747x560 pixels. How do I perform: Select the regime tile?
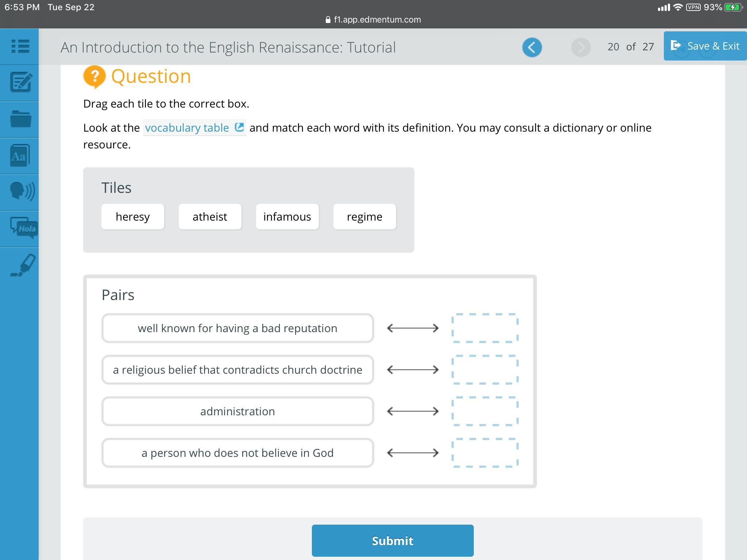tap(364, 217)
